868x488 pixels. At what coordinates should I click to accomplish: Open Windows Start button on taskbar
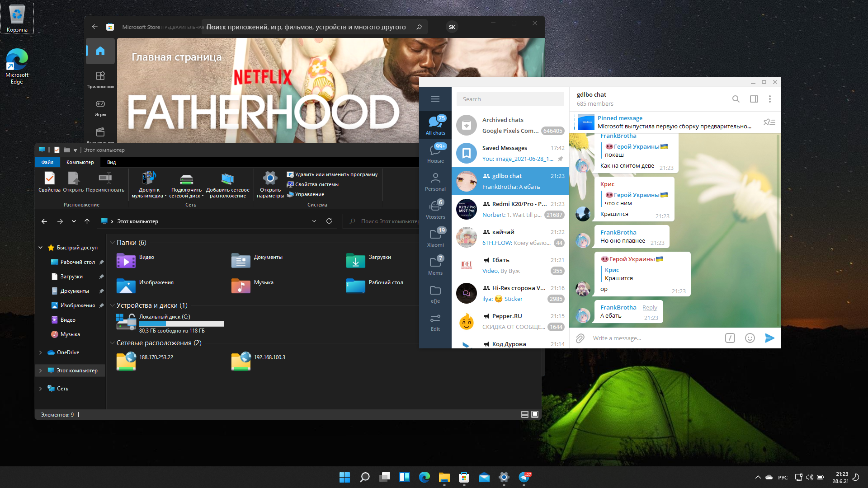(x=345, y=477)
